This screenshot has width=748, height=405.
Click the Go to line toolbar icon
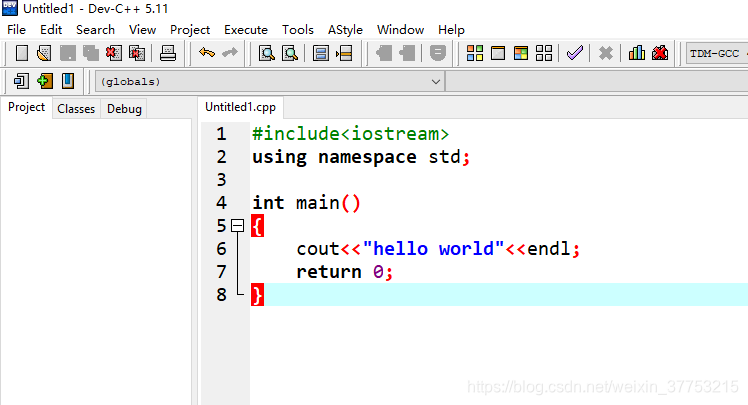(344, 53)
